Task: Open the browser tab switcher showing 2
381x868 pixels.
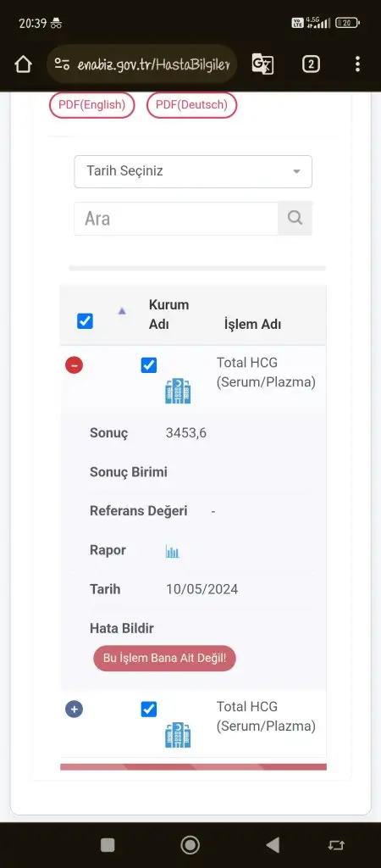Action: tap(311, 64)
